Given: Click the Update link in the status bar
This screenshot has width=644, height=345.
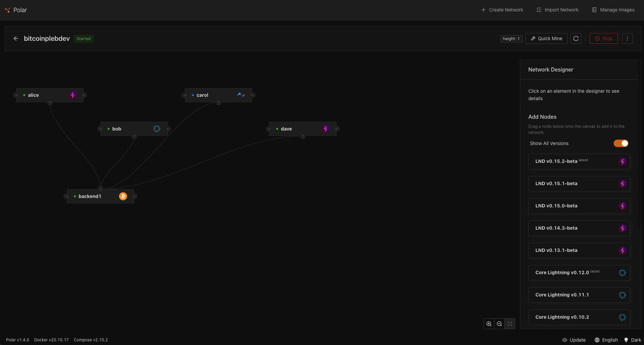Looking at the screenshot, I should (574, 340).
